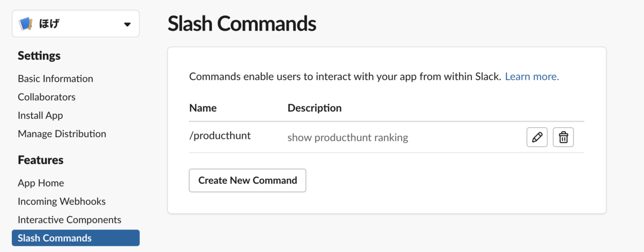Open Basic Information settings page
Viewport: 644px width, 252px height.
tap(55, 78)
